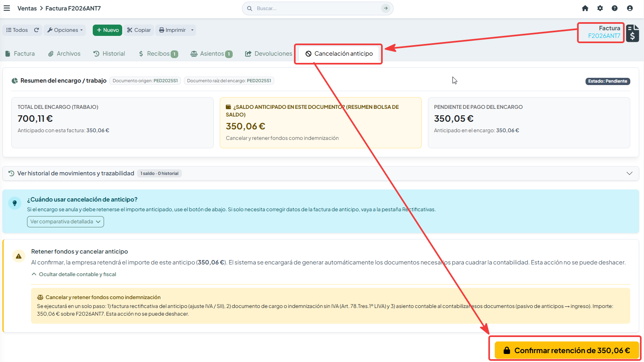Open the Opciones dropdown
Image resolution: width=644 pixels, height=362 pixels.
[65, 30]
